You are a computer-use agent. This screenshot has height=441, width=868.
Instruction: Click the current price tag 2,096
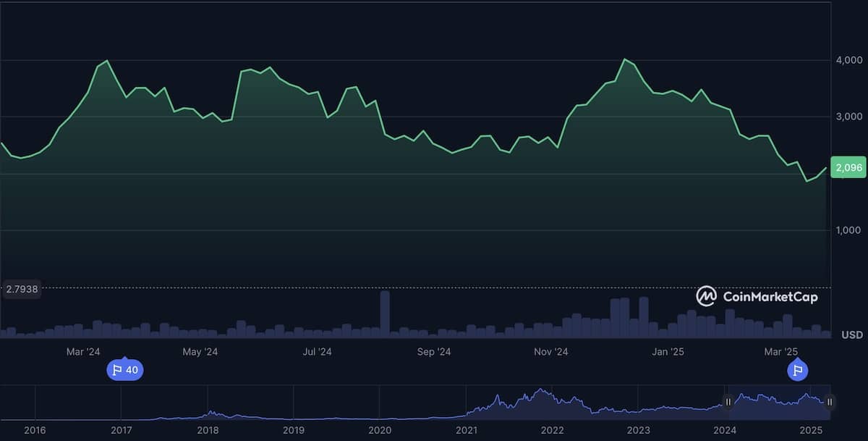[848, 168]
